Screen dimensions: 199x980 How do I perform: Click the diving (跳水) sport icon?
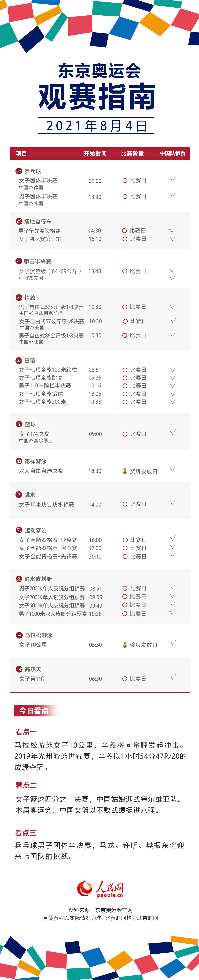coord(19,495)
